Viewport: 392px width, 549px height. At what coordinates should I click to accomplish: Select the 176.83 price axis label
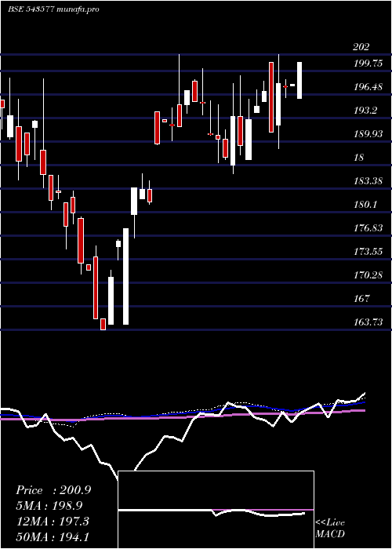(x=368, y=228)
